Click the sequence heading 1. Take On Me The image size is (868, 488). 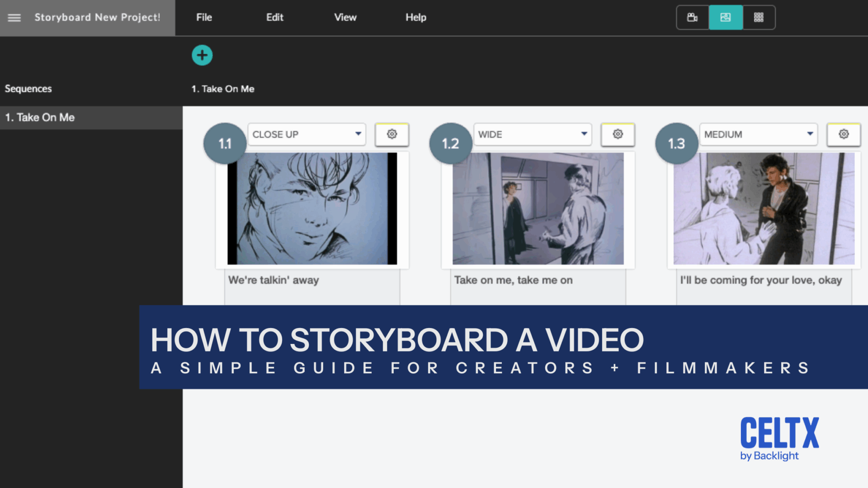click(223, 89)
